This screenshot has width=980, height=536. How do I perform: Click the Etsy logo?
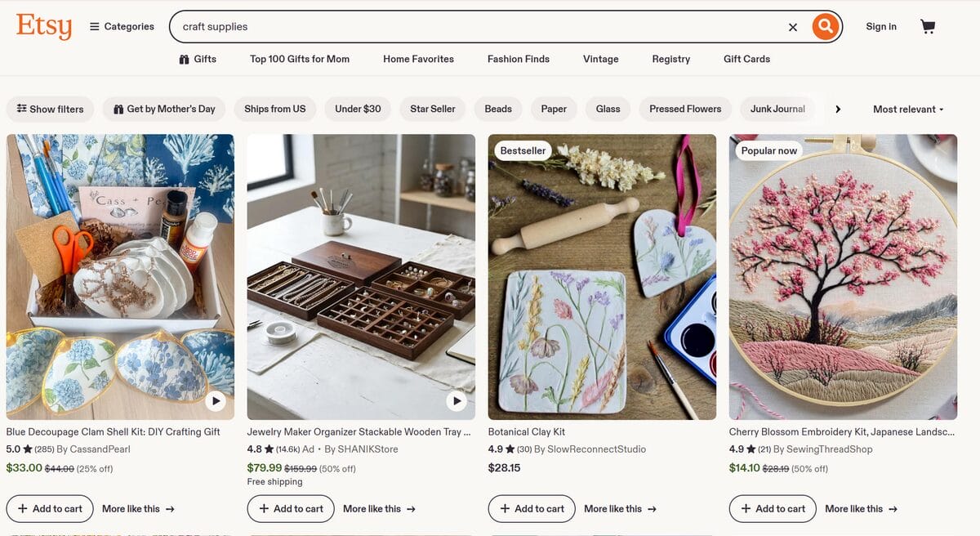point(43,26)
